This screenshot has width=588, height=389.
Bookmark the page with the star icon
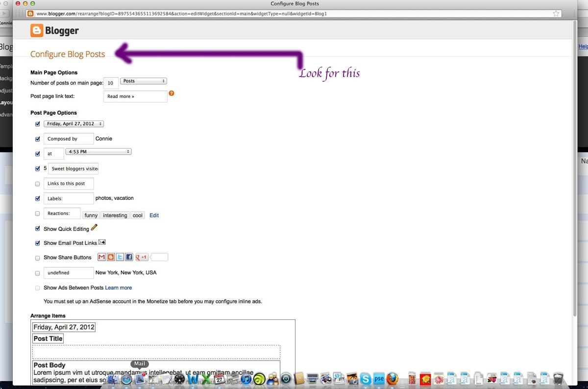(556, 13)
